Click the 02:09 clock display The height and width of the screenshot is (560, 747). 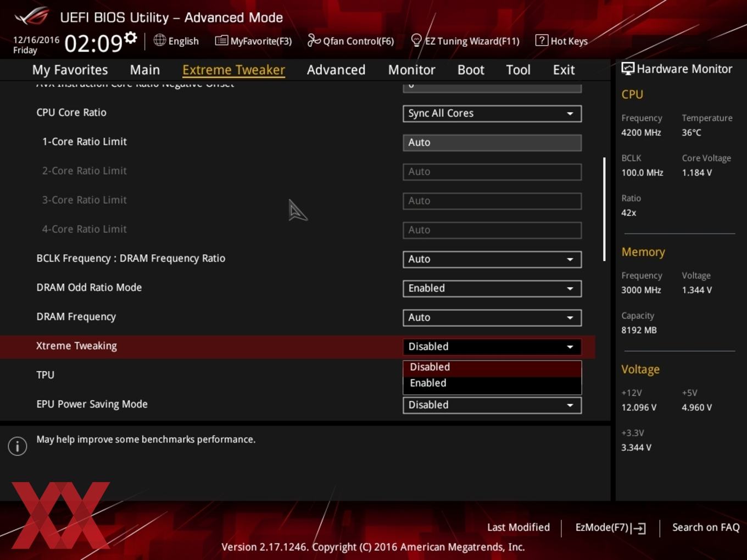click(93, 43)
